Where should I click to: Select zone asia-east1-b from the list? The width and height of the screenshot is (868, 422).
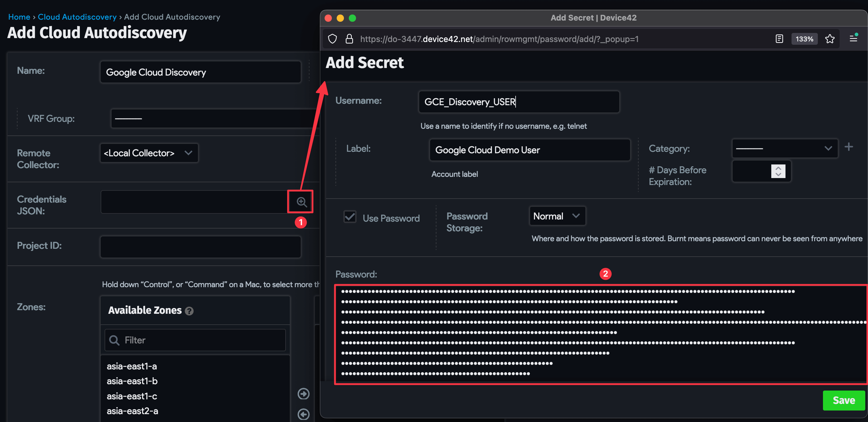point(132,381)
